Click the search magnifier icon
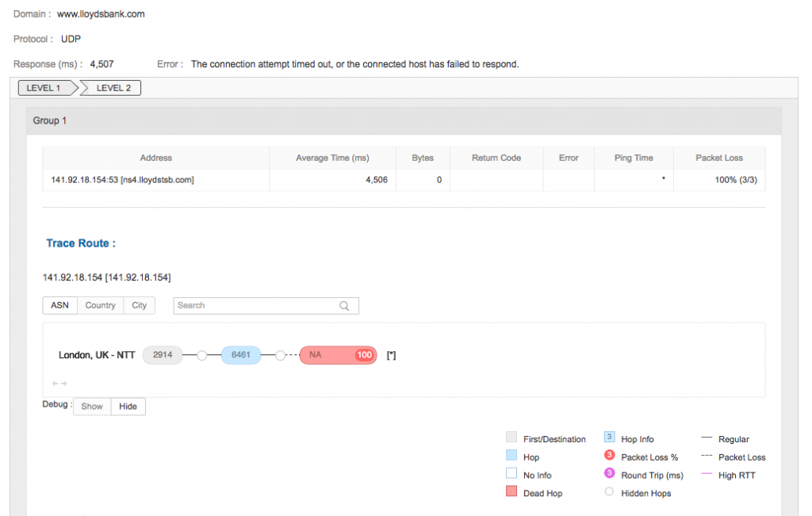 pos(344,306)
